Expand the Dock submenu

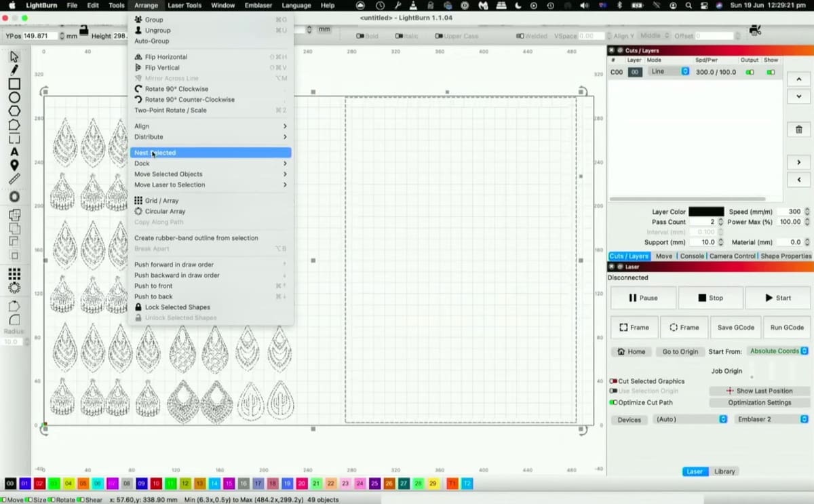[210, 163]
